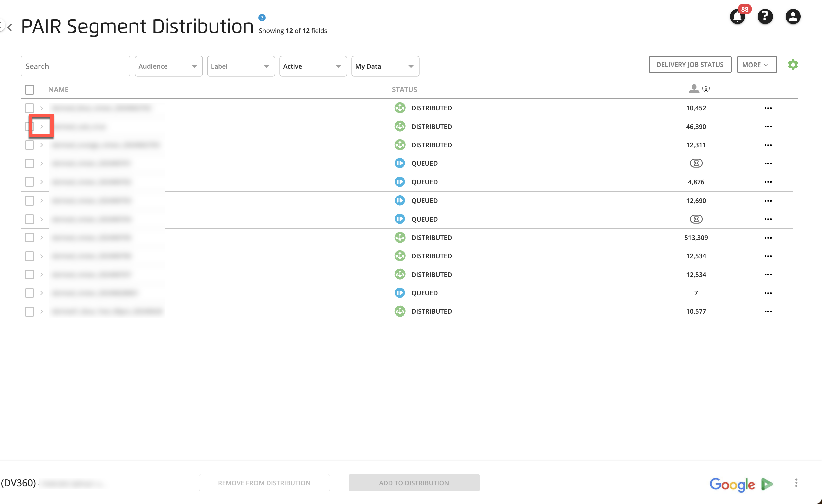Toggle checkbox on third segment row
The width and height of the screenshot is (822, 504).
[29, 145]
